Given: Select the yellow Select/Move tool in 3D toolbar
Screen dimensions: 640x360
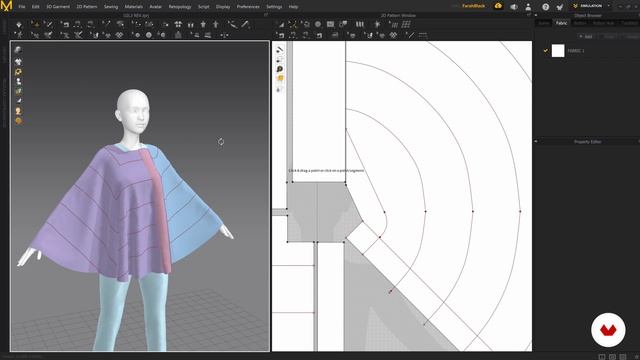Looking at the screenshot, I should click(36, 24).
